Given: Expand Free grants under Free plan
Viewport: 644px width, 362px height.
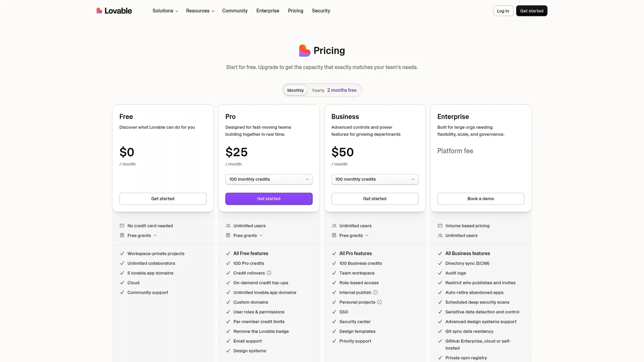Looking at the screenshot, I should tap(142, 235).
